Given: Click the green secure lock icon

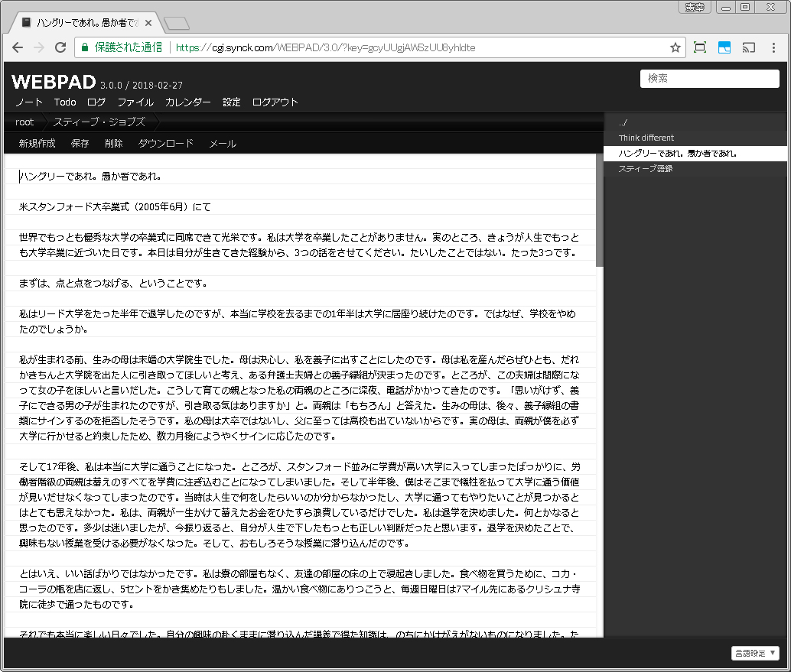Looking at the screenshot, I should coord(85,47).
